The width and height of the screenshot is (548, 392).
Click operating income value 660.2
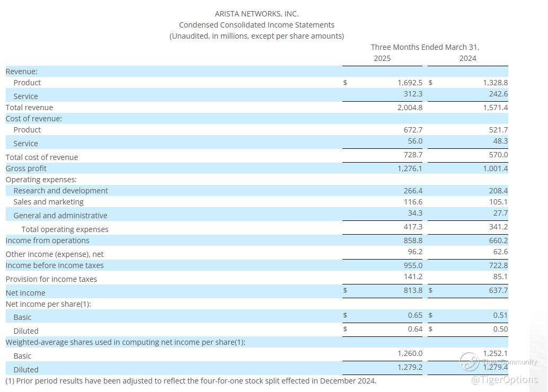tap(498, 240)
